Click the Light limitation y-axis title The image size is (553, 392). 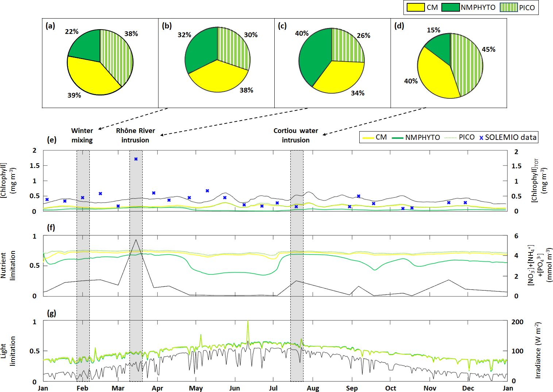click(8, 351)
